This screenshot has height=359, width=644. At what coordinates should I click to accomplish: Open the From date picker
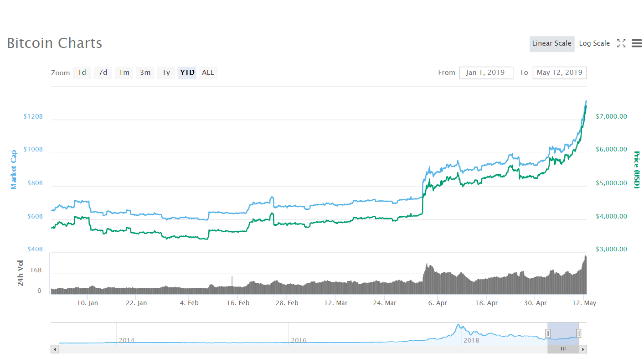pyautogui.click(x=486, y=73)
